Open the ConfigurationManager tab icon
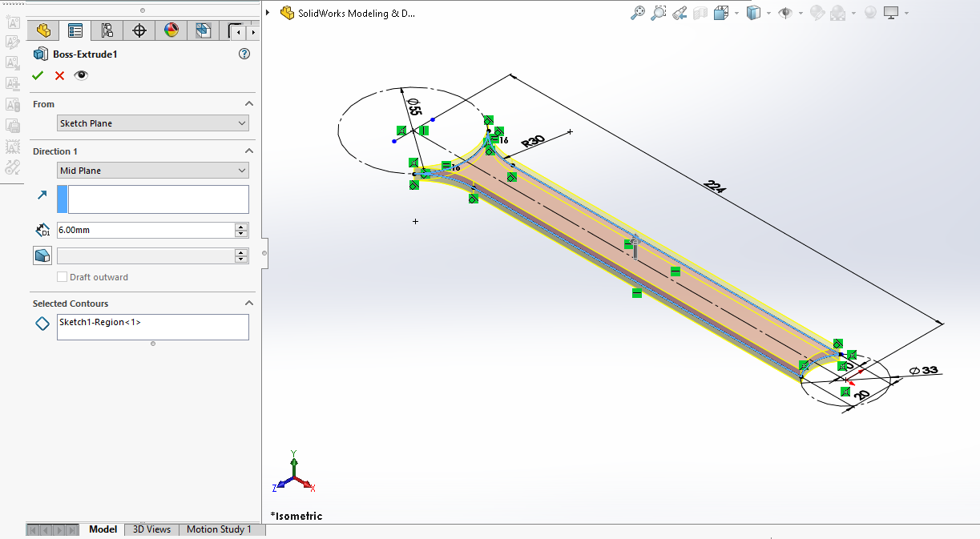Image resolution: width=980 pixels, height=539 pixels. [107, 31]
